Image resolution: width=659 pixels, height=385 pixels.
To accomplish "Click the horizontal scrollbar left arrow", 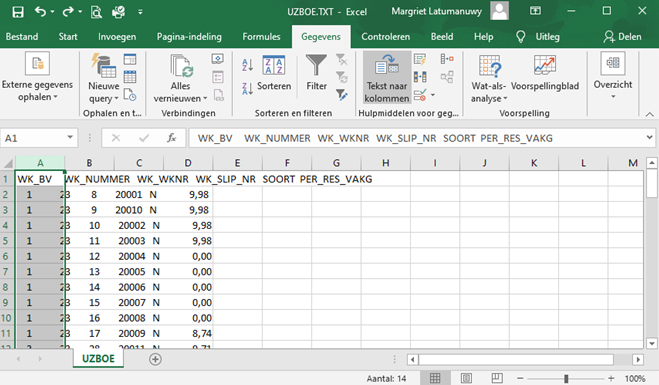I will tap(412, 359).
